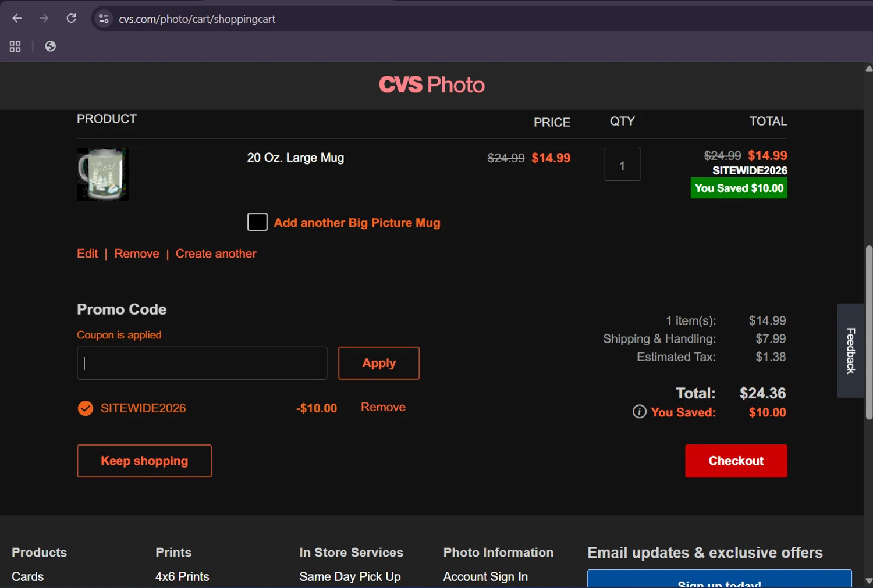Screen dimensions: 873x588
Task: Open the apps grid shortcut
Action: tap(15, 47)
